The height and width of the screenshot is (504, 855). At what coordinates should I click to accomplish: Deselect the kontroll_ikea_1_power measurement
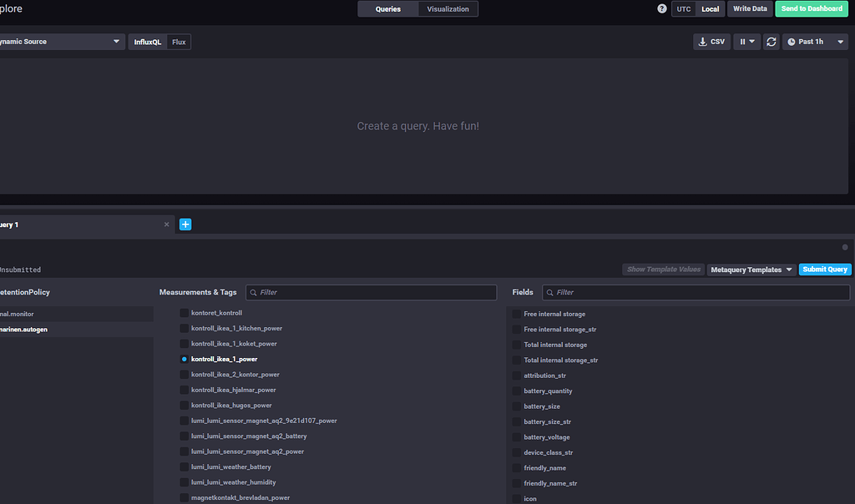tap(183, 359)
